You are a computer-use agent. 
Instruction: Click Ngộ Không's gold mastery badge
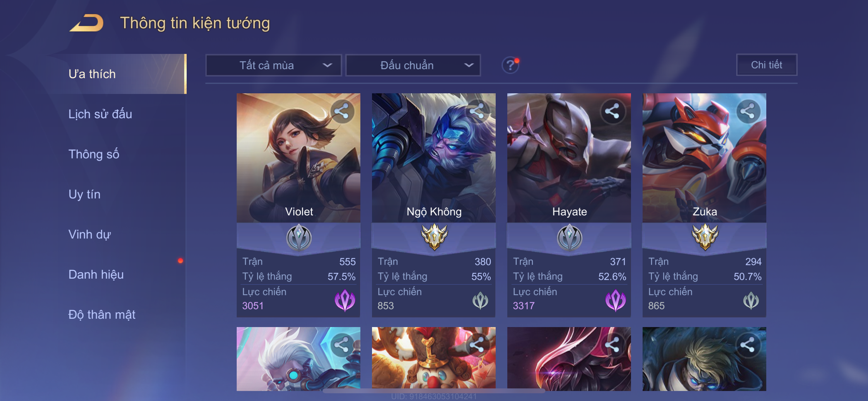click(x=434, y=237)
